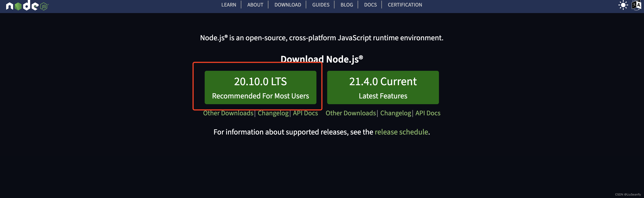Image resolution: width=644 pixels, height=198 pixels.
Task: Go to the DOWNLOAD page in navbar
Action: click(x=287, y=5)
